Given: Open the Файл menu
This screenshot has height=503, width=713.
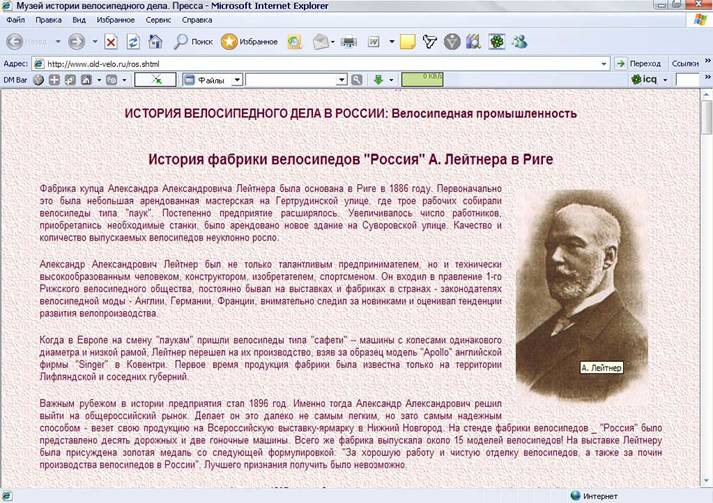Looking at the screenshot, I should [15, 20].
